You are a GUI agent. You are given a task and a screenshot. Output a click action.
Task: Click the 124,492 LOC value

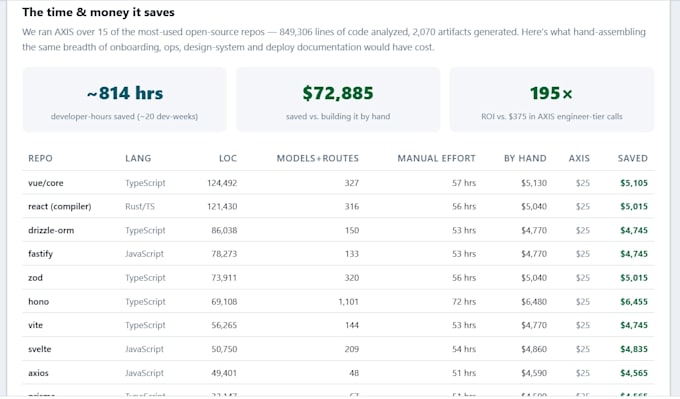222,183
